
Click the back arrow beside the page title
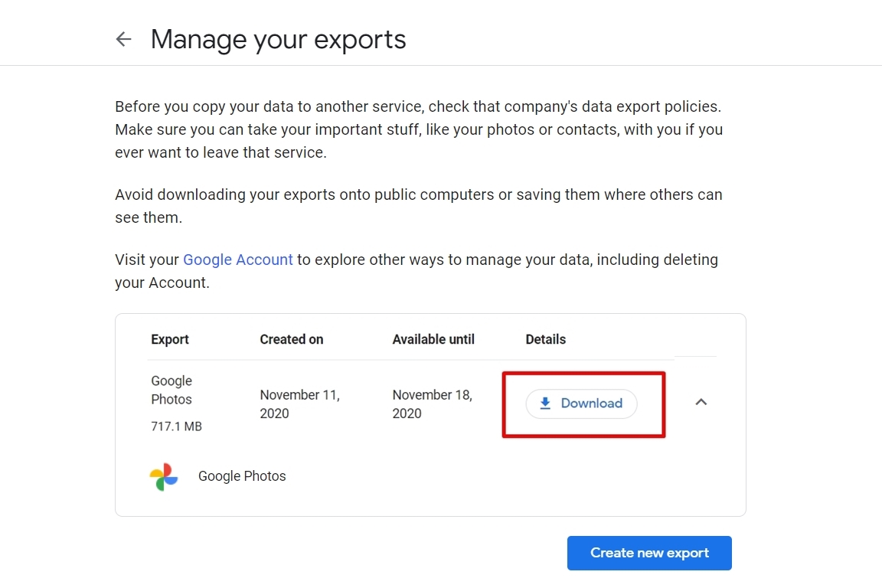(123, 39)
